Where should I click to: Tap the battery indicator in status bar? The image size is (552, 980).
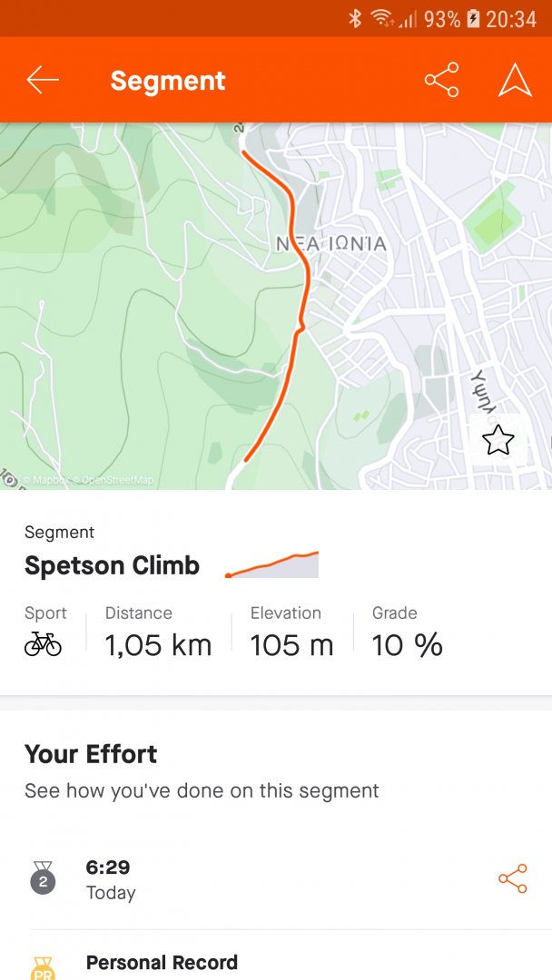(474, 18)
